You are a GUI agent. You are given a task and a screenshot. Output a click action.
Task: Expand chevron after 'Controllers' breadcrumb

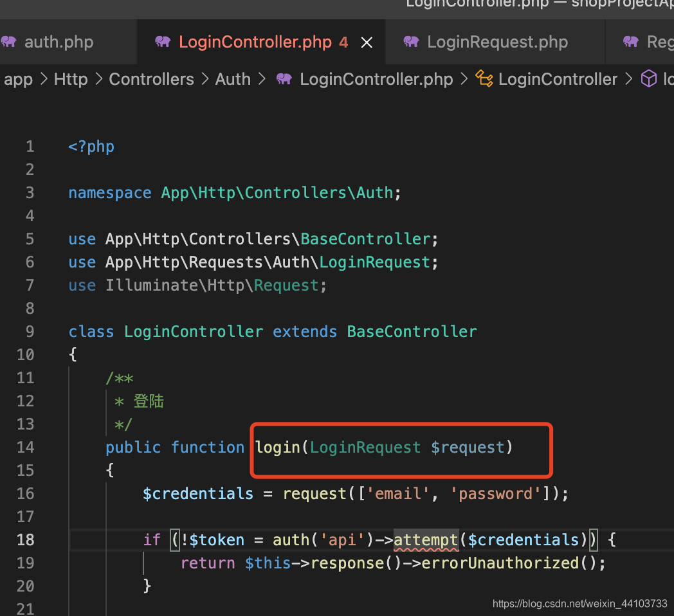coord(205,79)
